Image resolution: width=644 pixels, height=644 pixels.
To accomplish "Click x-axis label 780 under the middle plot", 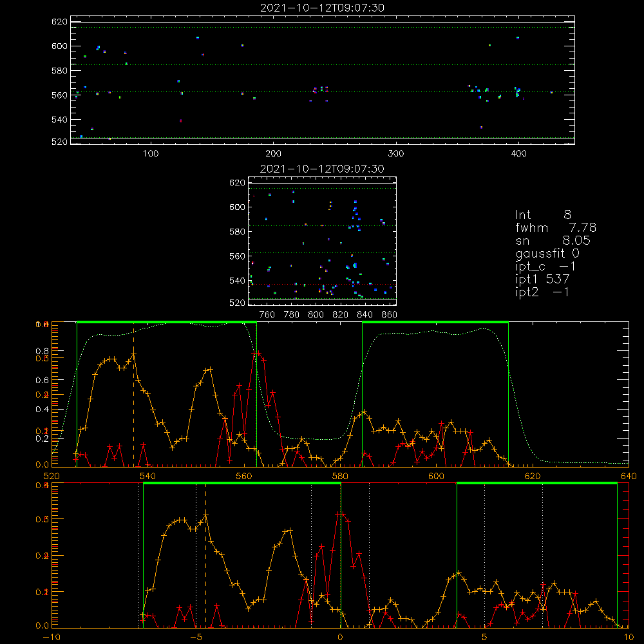I will (x=292, y=315).
